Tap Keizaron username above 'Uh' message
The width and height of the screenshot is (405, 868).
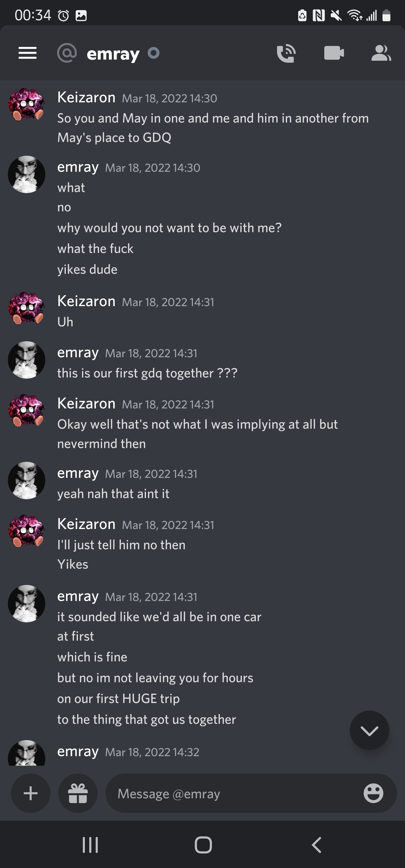point(86,301)
